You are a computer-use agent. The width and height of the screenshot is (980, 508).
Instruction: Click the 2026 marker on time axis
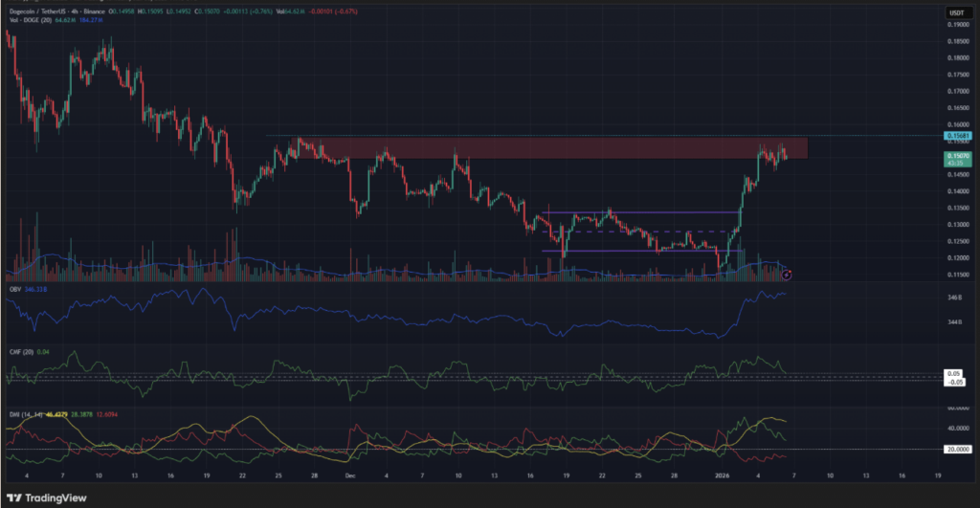[724, 473]
